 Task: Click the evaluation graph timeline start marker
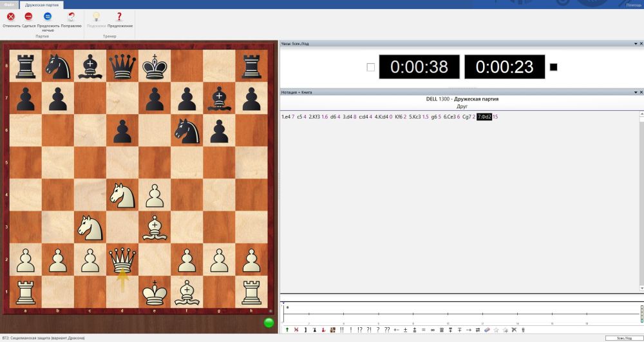(x=283, y=303)
